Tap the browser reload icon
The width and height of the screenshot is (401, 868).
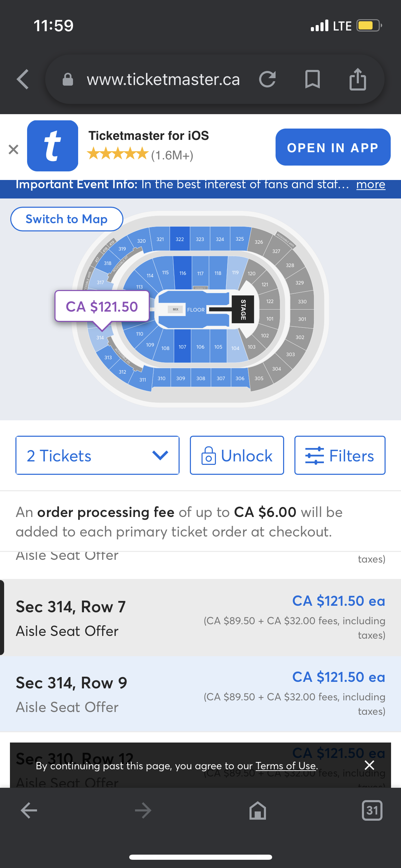[x=267, y=79]
